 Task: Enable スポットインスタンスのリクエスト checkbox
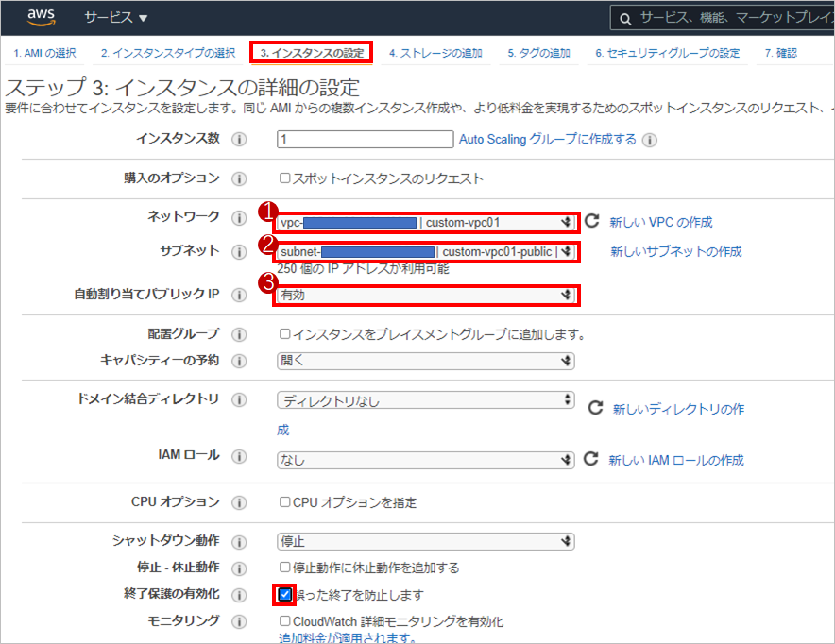pos(284,178)
